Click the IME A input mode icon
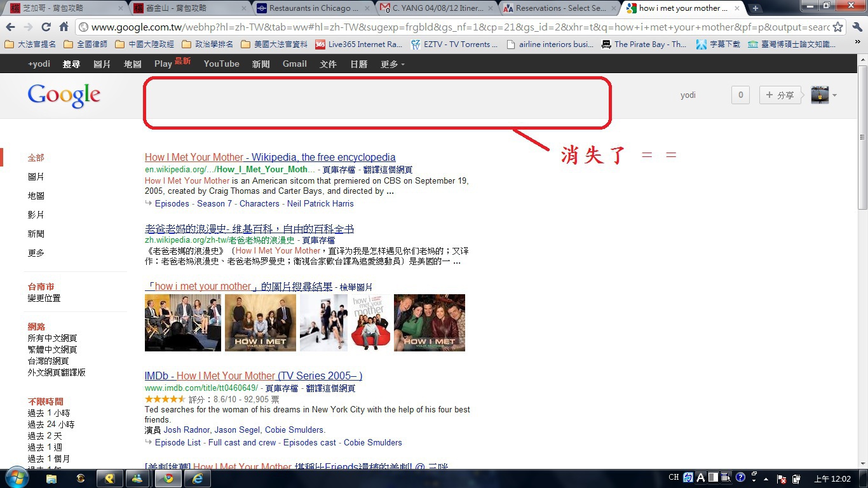The image size is (868, 488). tap(701, 477)
